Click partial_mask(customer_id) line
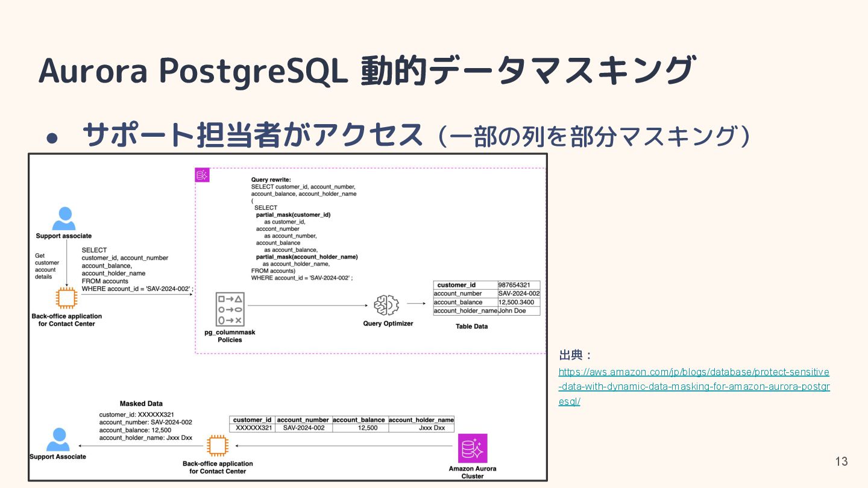 pyautogui.click(x=293, y=214)
